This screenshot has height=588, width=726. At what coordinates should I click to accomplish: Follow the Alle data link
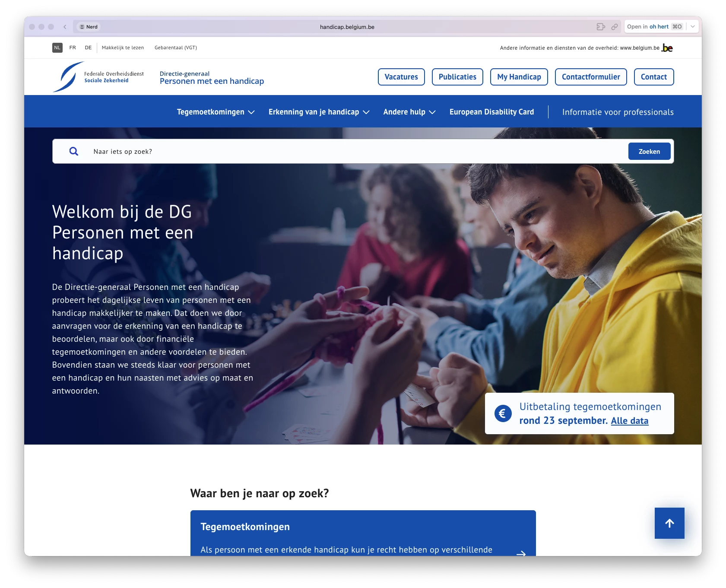click(629, 421)
